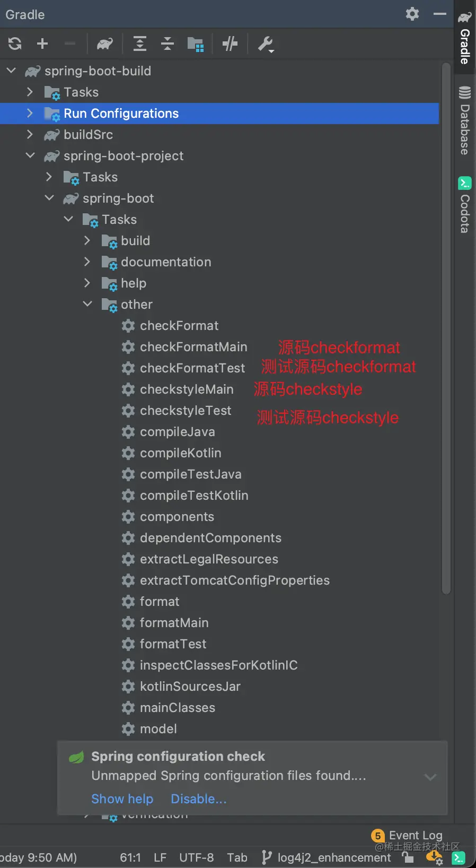Image resolution: width=476 pixels, height=868 pixels.
Task: Expand the buildSrc project node
Action: point(30,134)
